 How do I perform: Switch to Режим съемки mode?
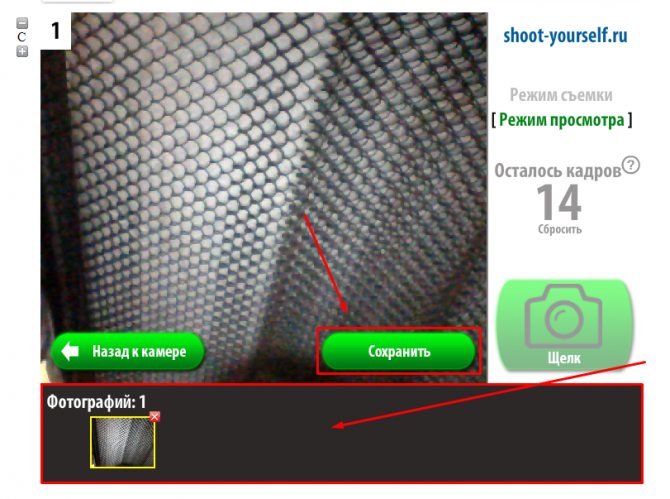pos(561,95)
